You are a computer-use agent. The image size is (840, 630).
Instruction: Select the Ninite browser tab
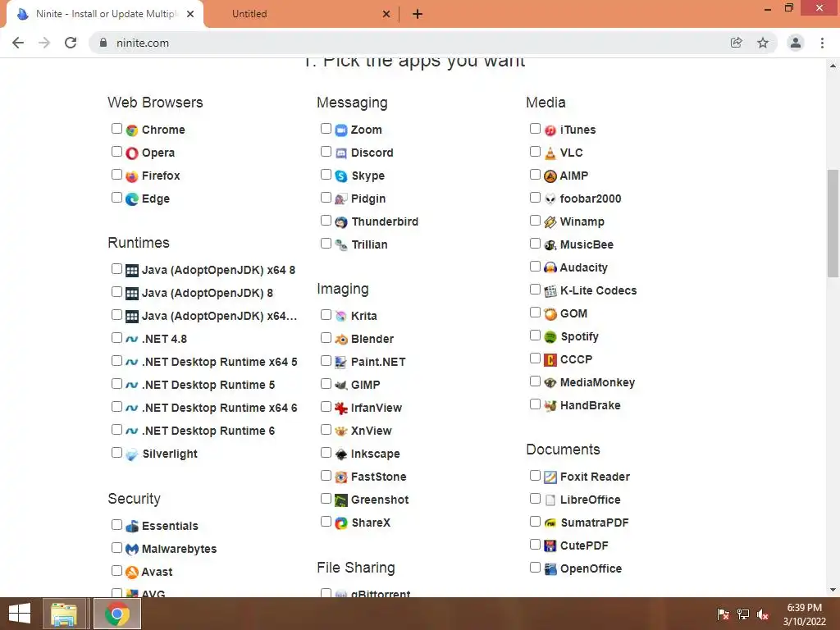(x=105, y=14)
